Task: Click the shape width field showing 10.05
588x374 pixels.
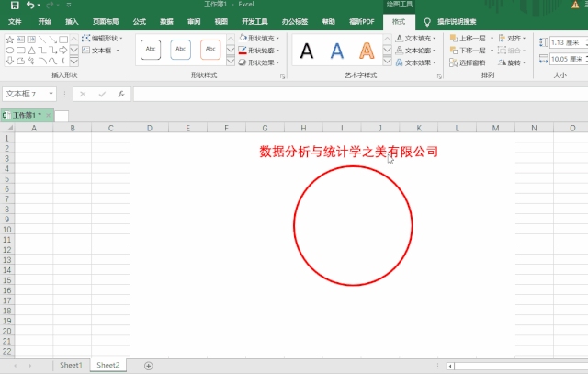Action: coord(568,59)
